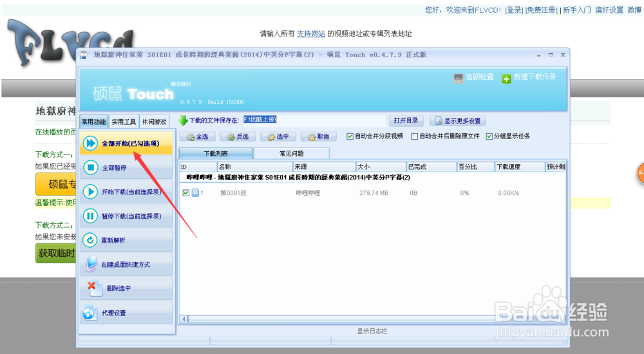Switch to the Utility Tools (实用工具) tab

(124, 122)
